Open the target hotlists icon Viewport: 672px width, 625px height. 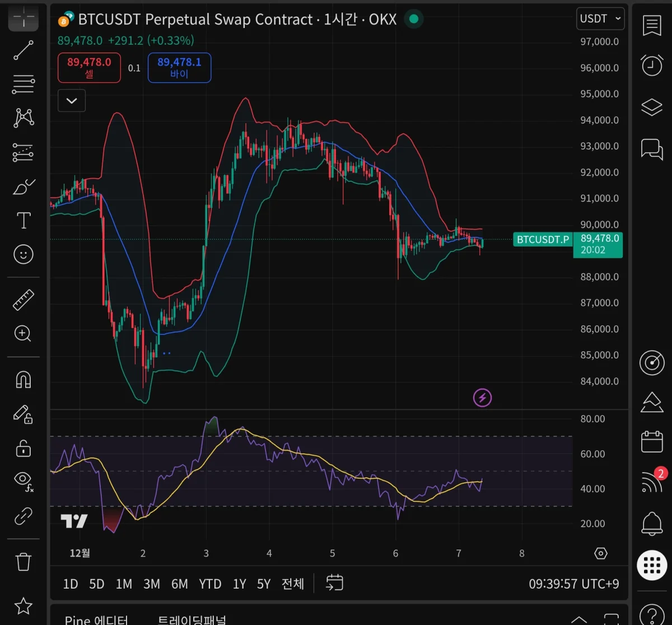click(652, 363)
